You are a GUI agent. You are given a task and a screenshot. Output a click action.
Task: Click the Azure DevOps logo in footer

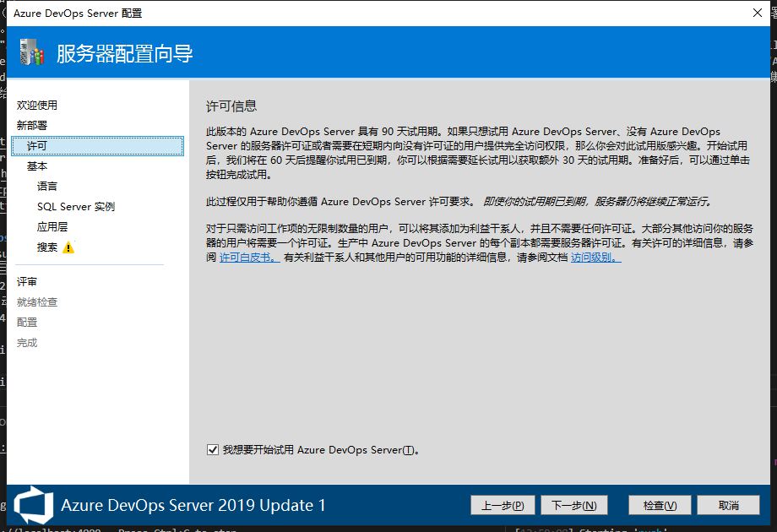pyautogui.click(x=31, y=505)
